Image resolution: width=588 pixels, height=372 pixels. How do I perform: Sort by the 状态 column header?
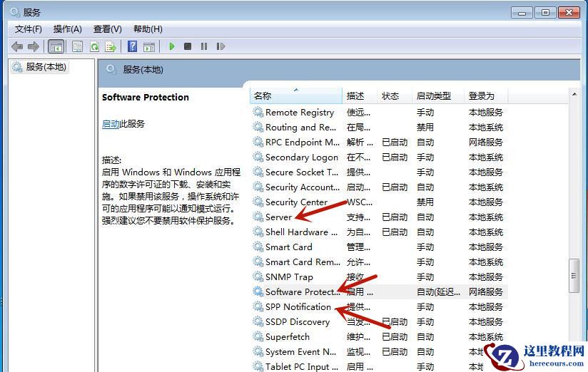pyautogui.click(x=394, y=96)
